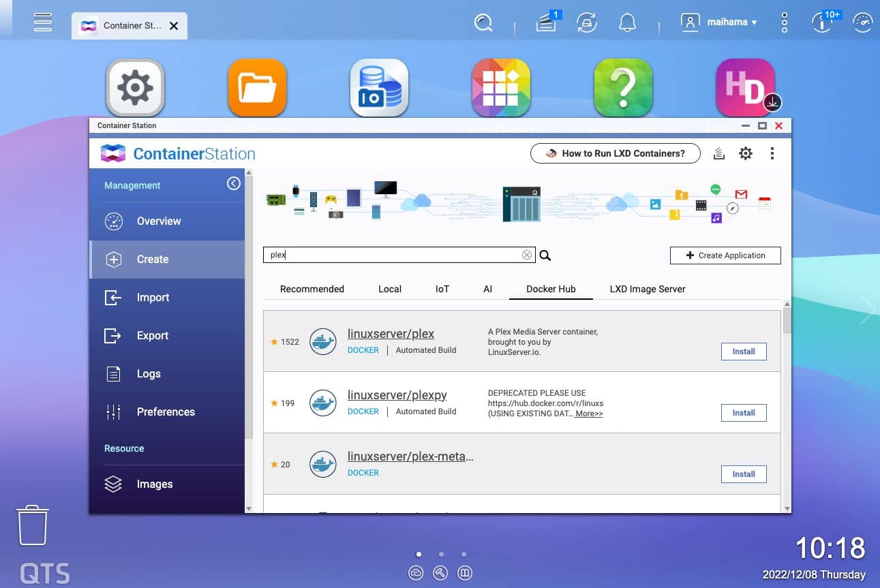This screenshot has height=588, width=880.
Task: Select Images in sidebar
Action: (x=167, y=484)
